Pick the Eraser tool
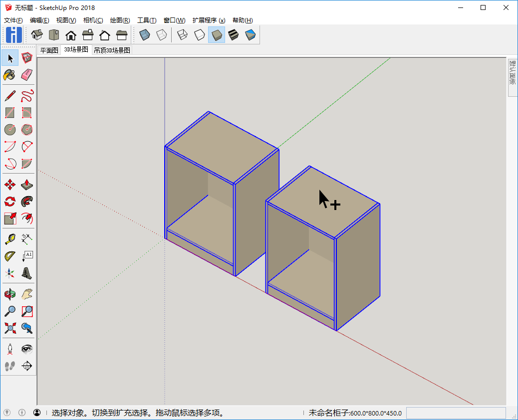Image resolution: width=518 pixels, height=420 pixels. [x=27, y=75]
